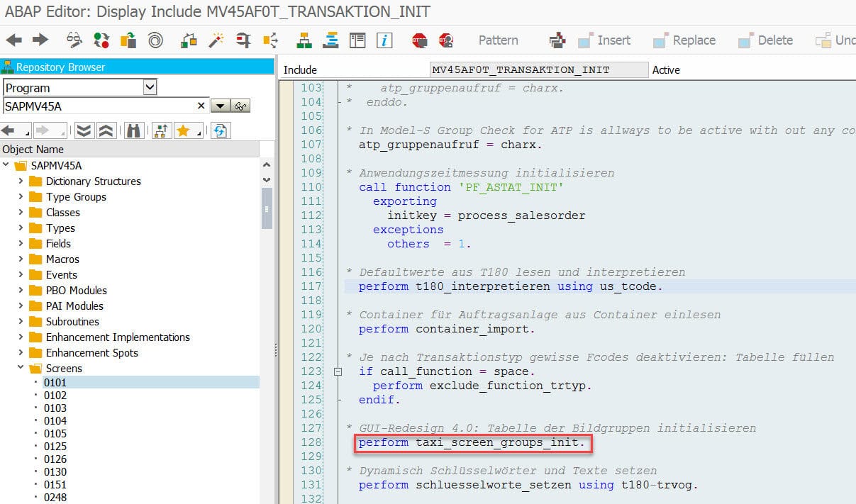Click the binoculars Find icon in Repository Browser
The image size is (856, 504).
134,130
